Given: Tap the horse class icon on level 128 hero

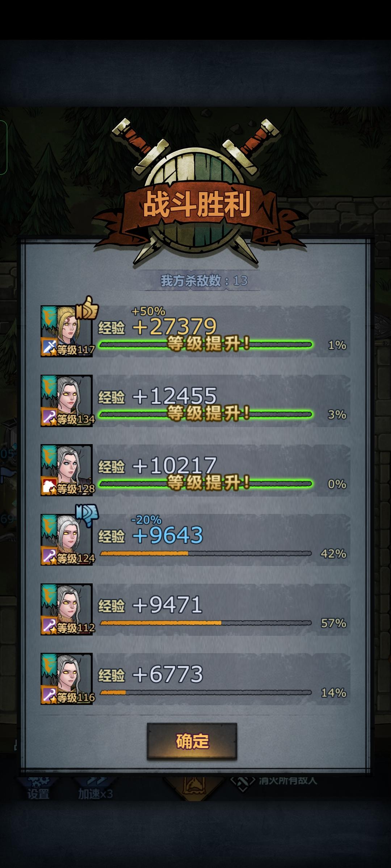Looking at the screenshot, I should (49, 486).
